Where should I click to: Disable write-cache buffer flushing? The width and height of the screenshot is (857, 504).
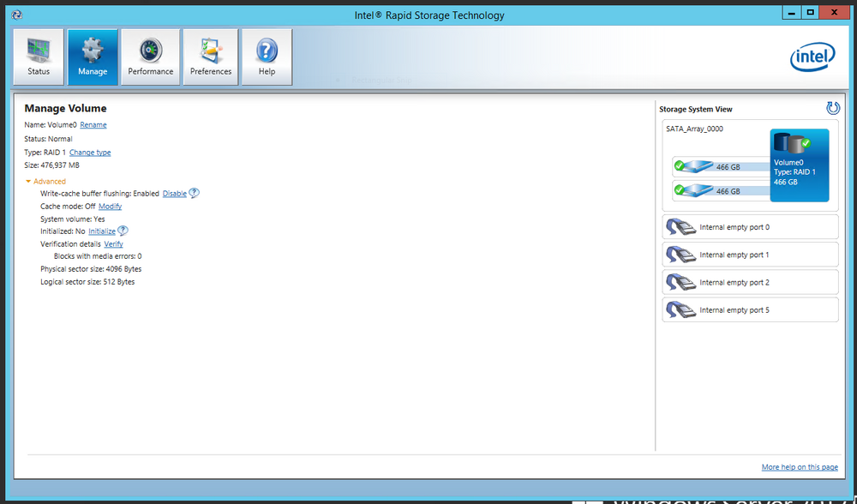point(174,194)
